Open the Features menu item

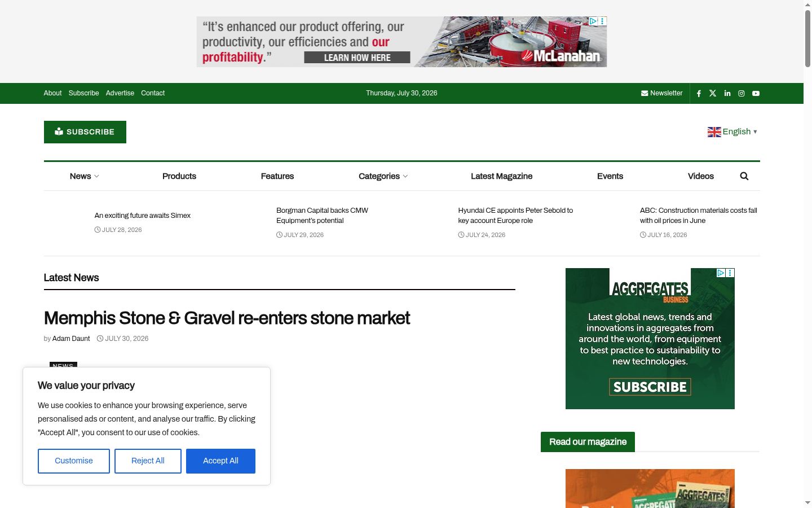pos(277,176)
